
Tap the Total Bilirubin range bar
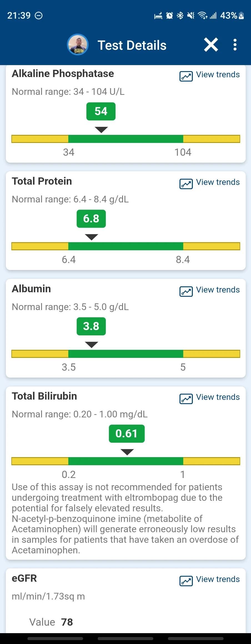click(x=126, y=461)
